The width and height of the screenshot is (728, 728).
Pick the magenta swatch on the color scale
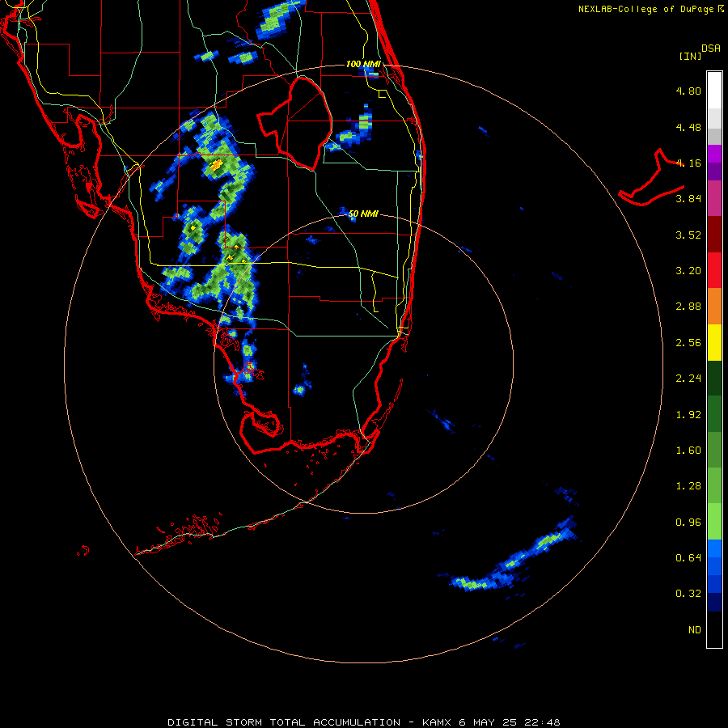click(x=714, y=154)
